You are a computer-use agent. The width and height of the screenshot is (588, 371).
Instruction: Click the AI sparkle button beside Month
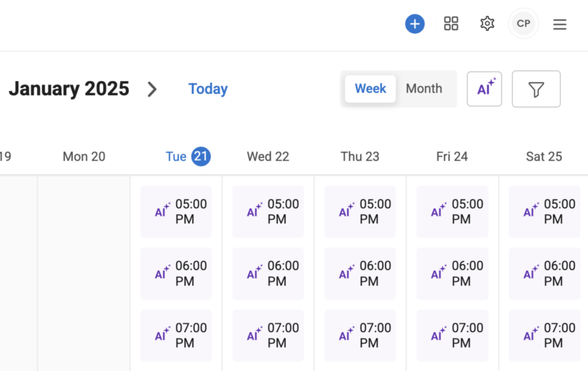[485, 89]
